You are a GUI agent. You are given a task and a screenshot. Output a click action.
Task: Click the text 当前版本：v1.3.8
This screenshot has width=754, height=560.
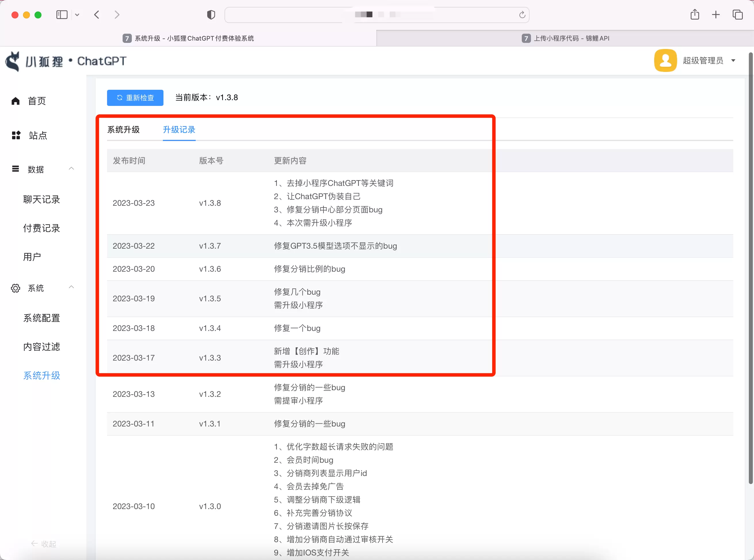click(206, 98)
